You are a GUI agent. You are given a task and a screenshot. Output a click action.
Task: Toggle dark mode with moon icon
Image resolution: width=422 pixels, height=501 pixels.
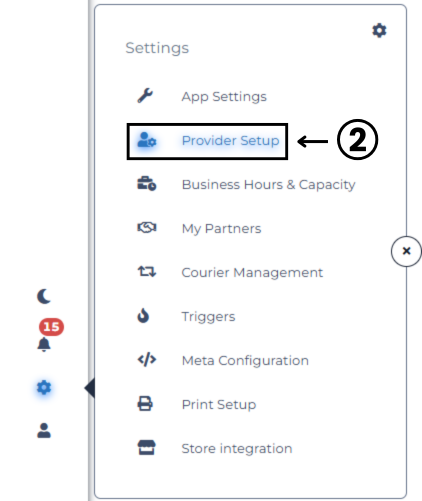(x=44, y=296)
